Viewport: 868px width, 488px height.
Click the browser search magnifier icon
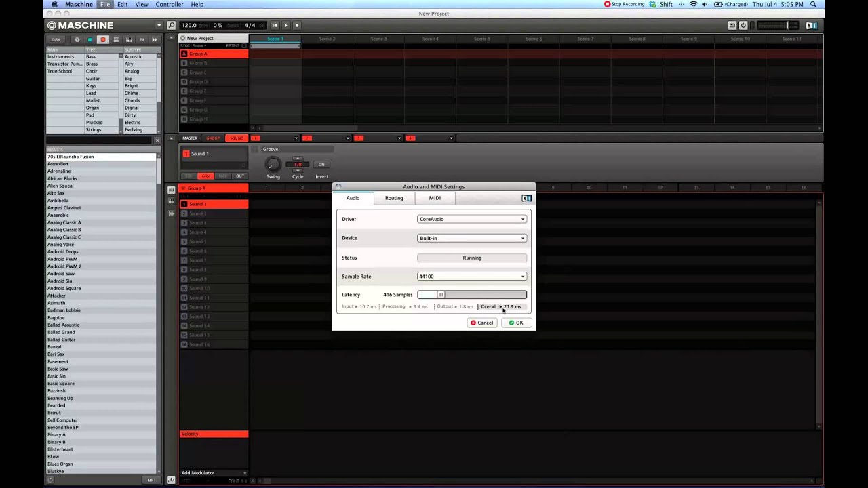pos(171,25)
